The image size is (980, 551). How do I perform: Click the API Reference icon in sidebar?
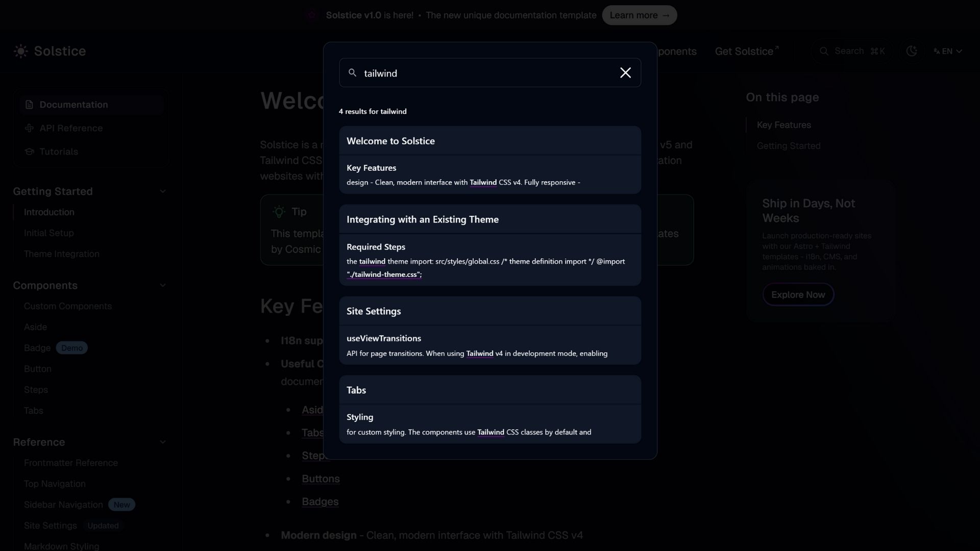(29, 128)
